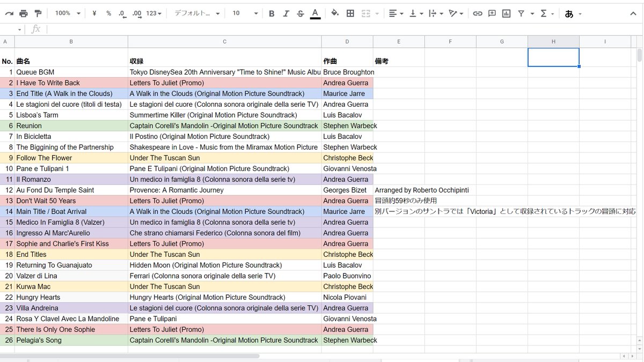
Task: Click the vertical scrollbar thumb
Action: point(639,55)
